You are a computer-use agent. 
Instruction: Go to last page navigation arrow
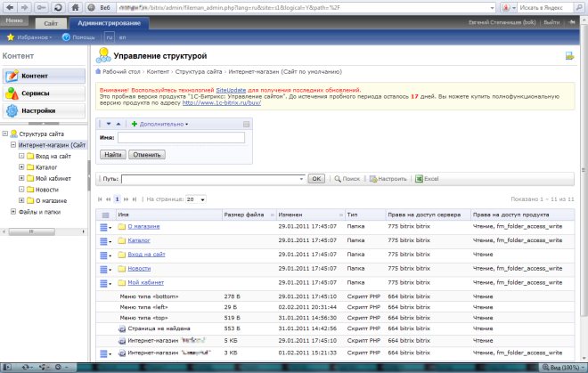(x=135, y=199)
